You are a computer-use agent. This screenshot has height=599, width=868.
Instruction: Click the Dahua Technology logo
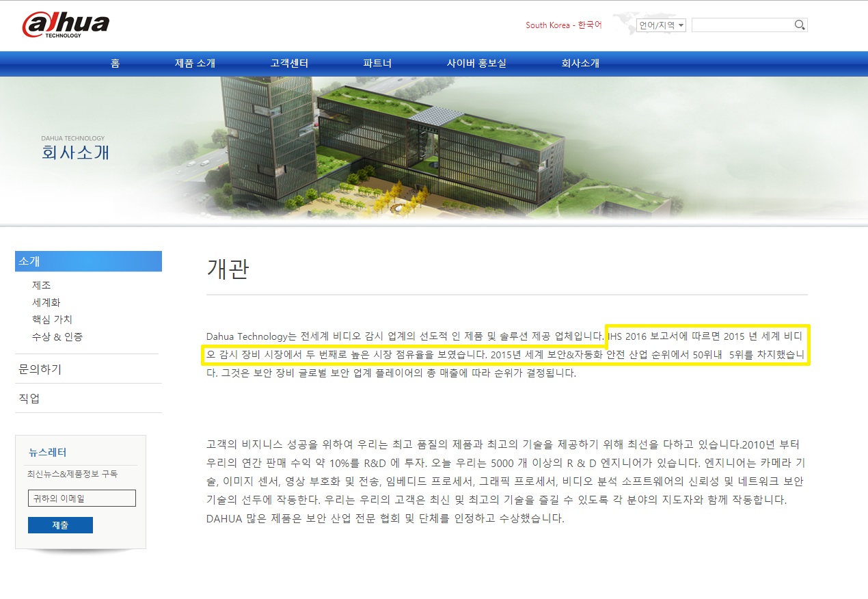click(x=66, y=25)
